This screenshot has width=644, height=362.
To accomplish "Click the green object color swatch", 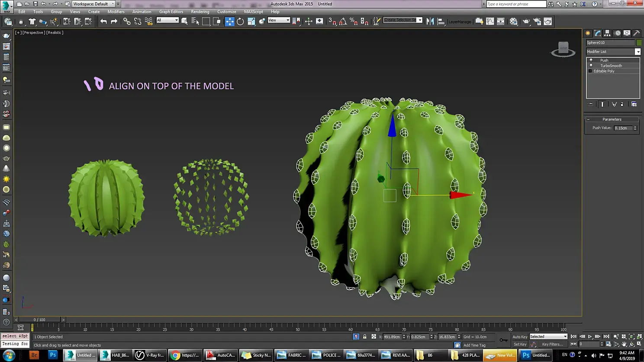I will (x=639, y=42).
